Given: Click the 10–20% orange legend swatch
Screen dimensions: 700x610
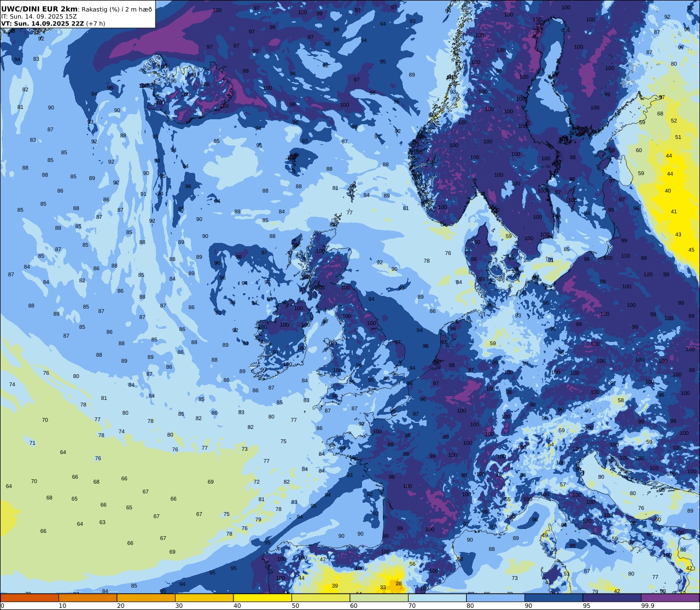Looking at the screenshot, I should point(87,597).
